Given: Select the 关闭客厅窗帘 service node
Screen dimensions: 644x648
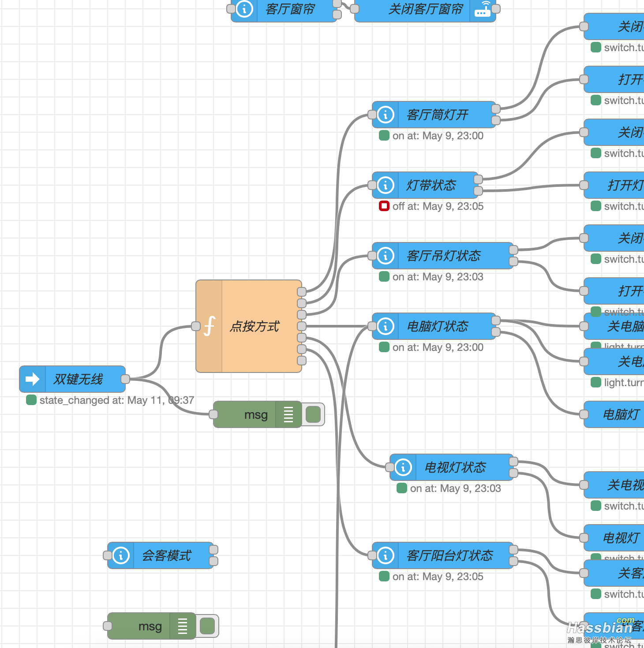Looking at the screenshot, I should (425, 9).
